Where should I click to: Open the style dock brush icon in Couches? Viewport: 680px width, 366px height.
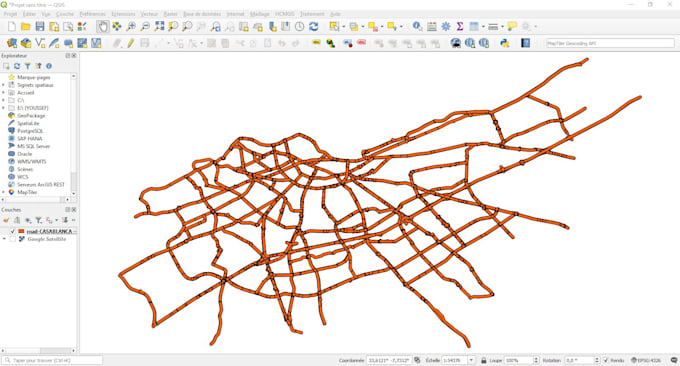click(x=6, y=220)
